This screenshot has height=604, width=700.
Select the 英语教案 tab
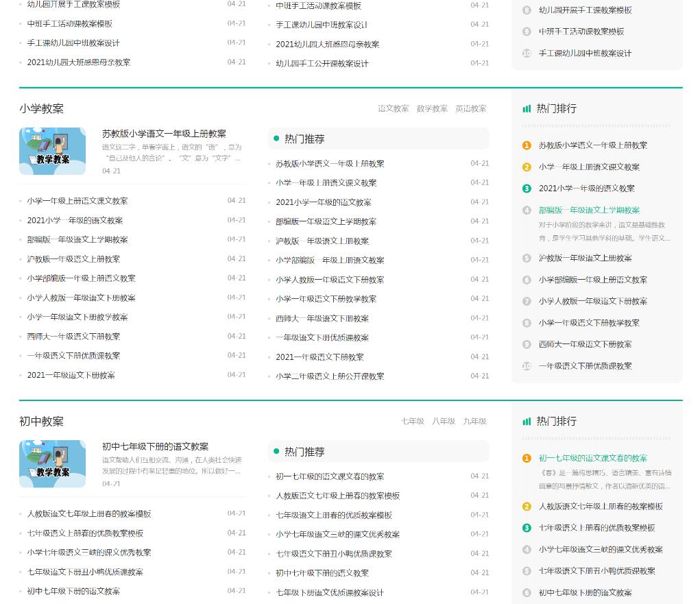pyautogui.click(x=470, y=109)
